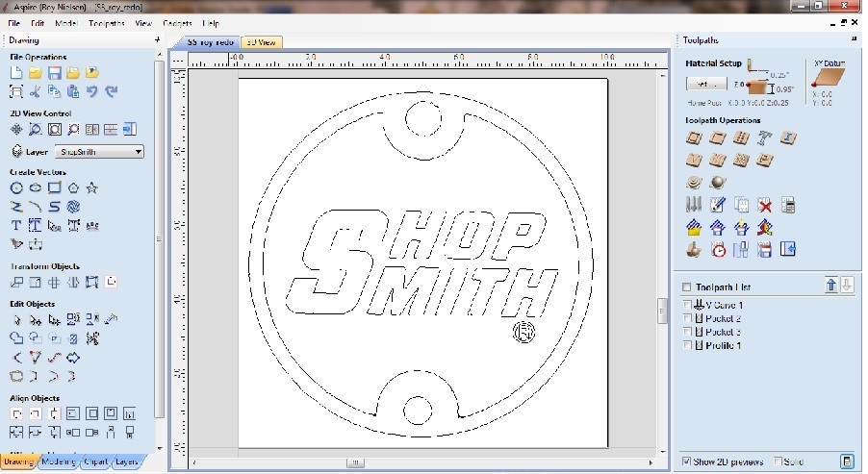Viewport: 868px width, 474px height.
Task: Open the Model menu
Action: [66, 23]
